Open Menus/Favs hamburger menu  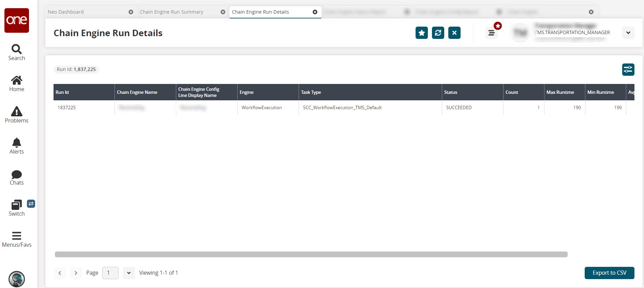click(x=17, y=240)
